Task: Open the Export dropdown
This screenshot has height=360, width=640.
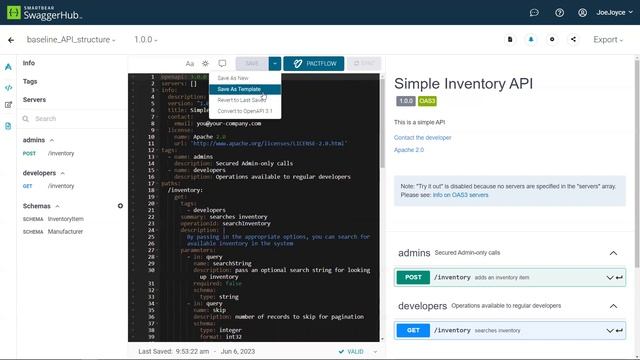Action: [608, 40]
